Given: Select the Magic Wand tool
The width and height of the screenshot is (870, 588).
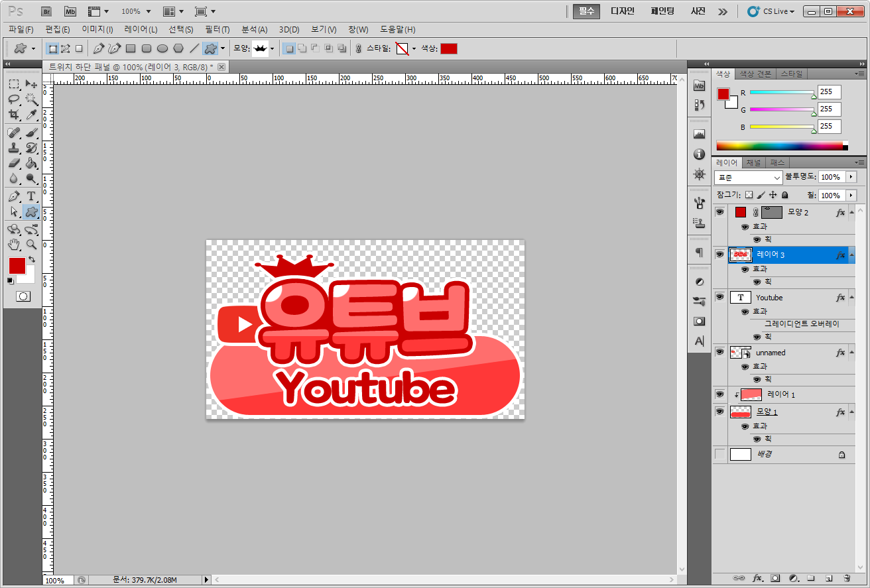Looking at the screenshot, I should [31, 99].
